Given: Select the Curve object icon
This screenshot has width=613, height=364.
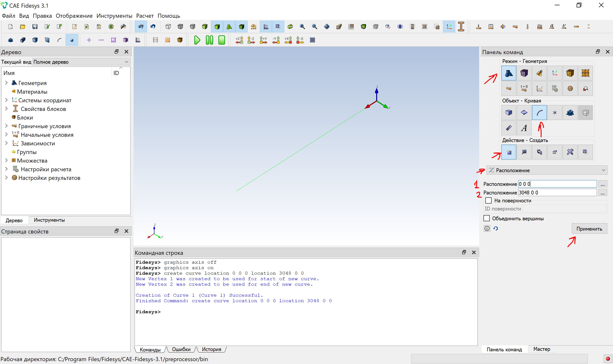Looking at the screenshot, I should point(539,113).
